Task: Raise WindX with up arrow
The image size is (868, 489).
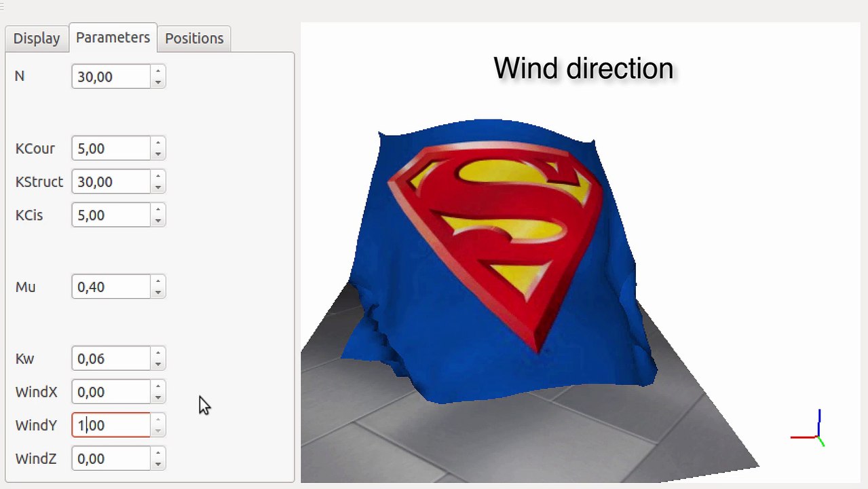Action: pyautogui.click(x=157, y=386)
